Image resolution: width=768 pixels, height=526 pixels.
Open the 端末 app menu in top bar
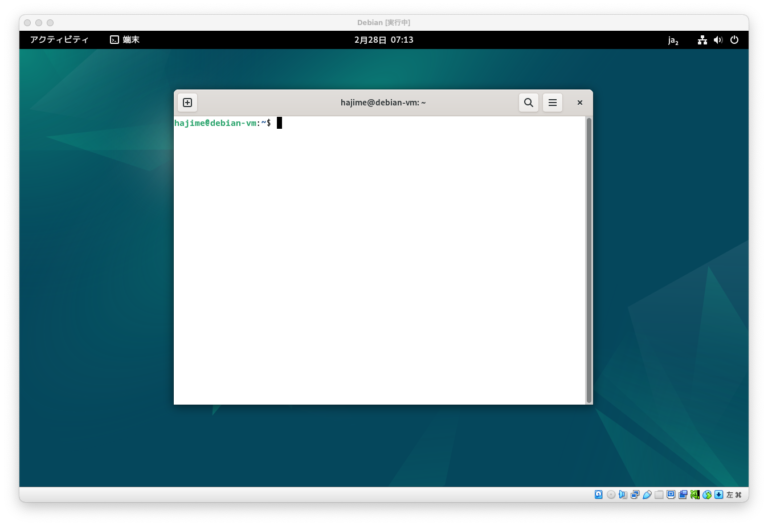pos(125,40)
